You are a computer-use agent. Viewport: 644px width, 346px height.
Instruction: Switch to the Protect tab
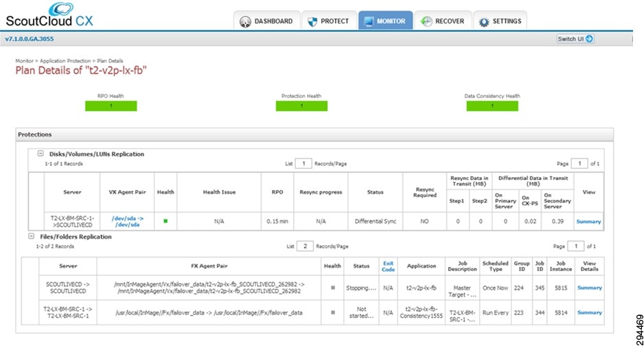pyautogui.click(x=329, y=21)
